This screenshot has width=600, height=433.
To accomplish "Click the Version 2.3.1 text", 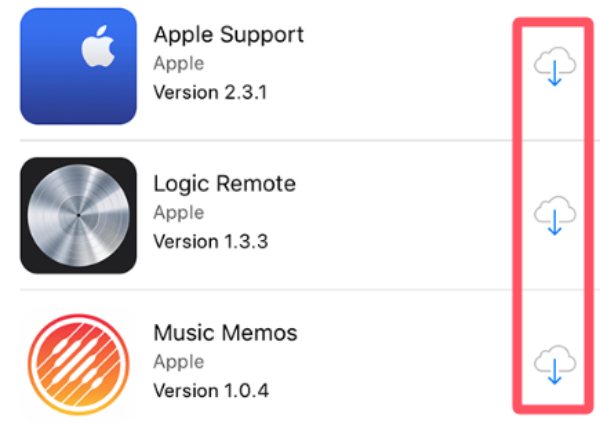I will pyautogui.click(x=210, y=93).
